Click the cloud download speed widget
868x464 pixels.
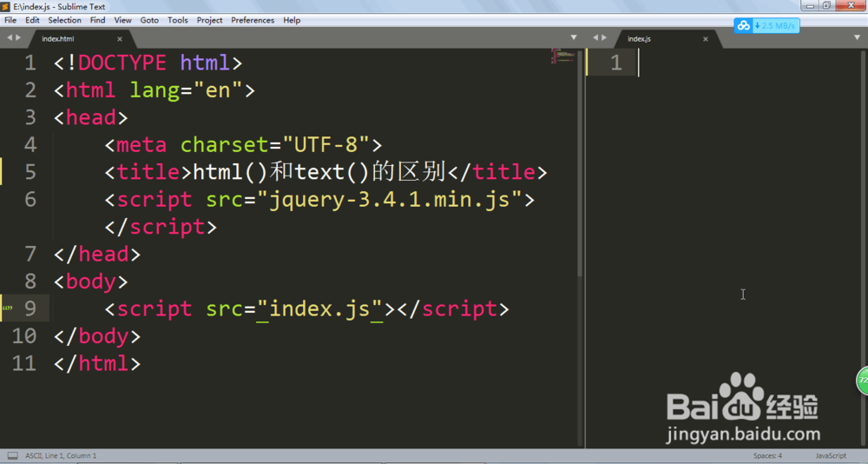[x=766, y=25]
